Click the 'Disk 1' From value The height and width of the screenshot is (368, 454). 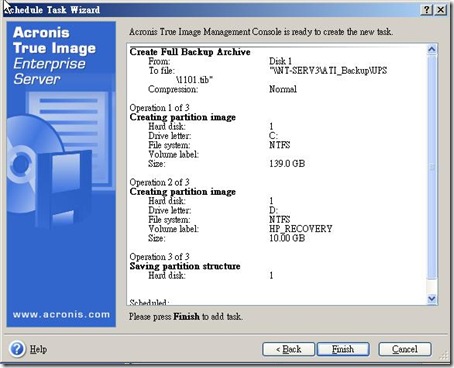(x=280, y=61)
